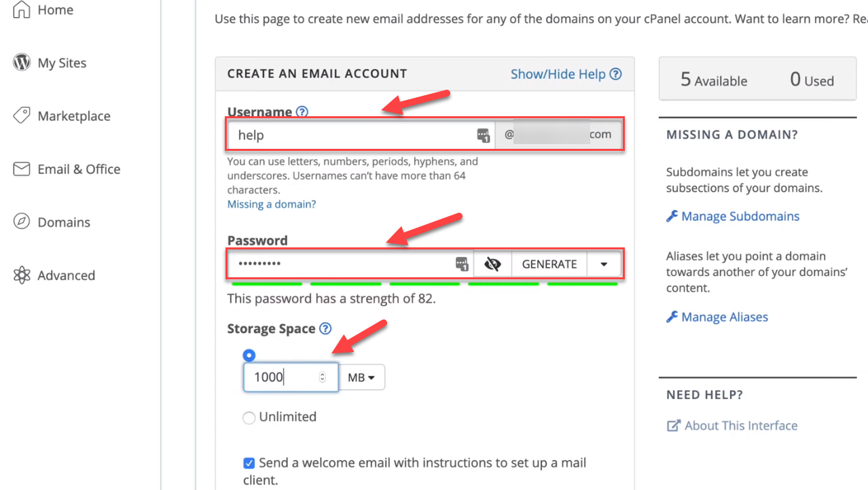Click the atom icon beside Advanced
Viewport: 868px width, 490px height.
point(22,275)
